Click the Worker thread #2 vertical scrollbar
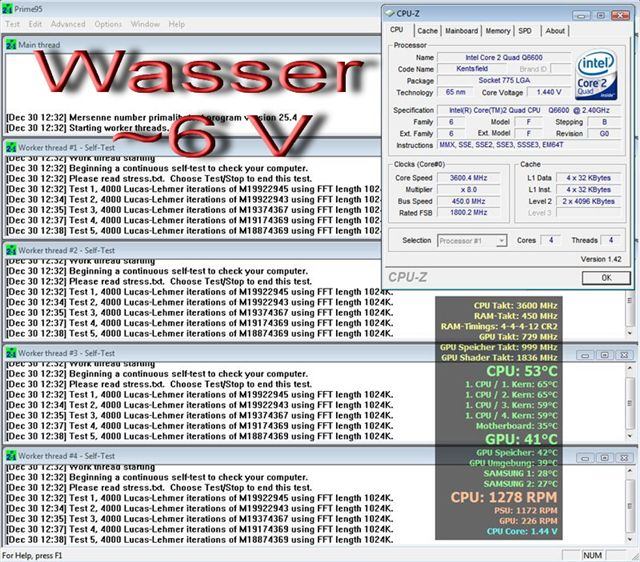Viewport: 640px width, 562px height. 629,315
